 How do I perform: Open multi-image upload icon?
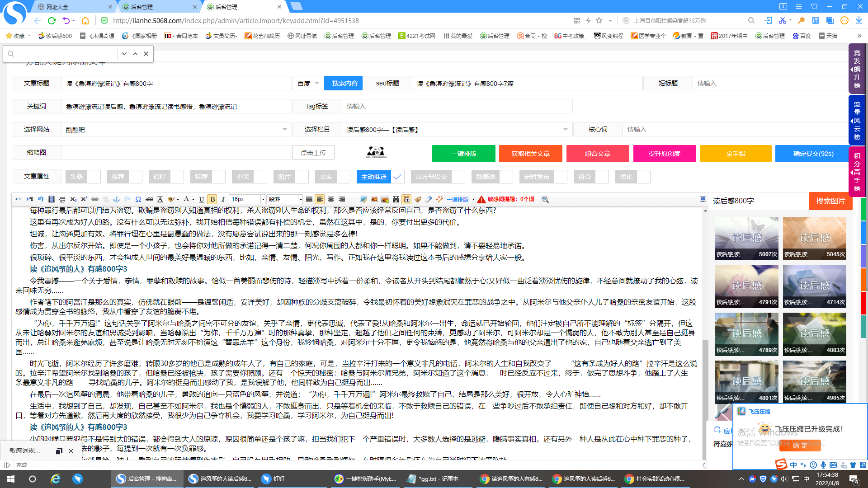click(x=385, y=199)
